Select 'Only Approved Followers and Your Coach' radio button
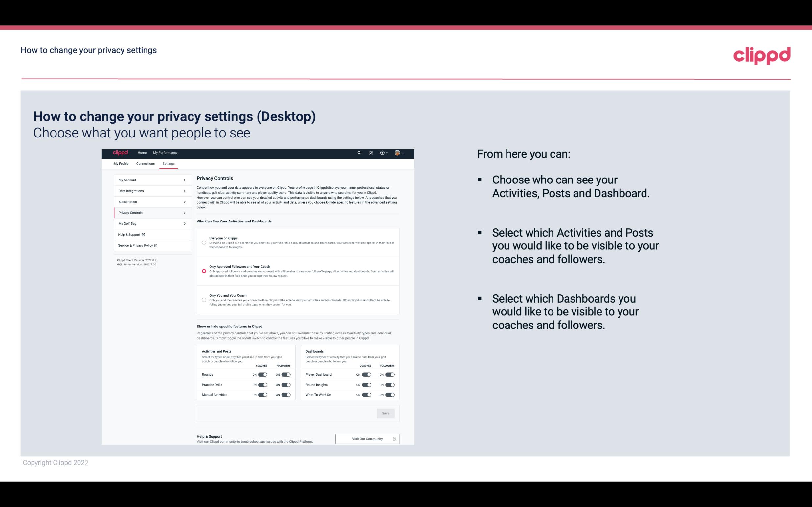Screen dimensions: 812x507 click(x=204, y=271)
